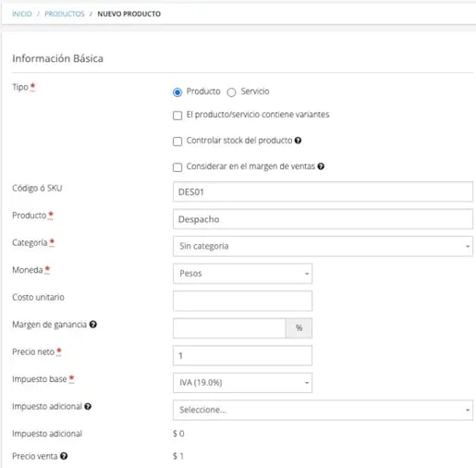476x468 pixels.
Task: Click the percent symbol addon of margin field
Action: coord(299,328)
